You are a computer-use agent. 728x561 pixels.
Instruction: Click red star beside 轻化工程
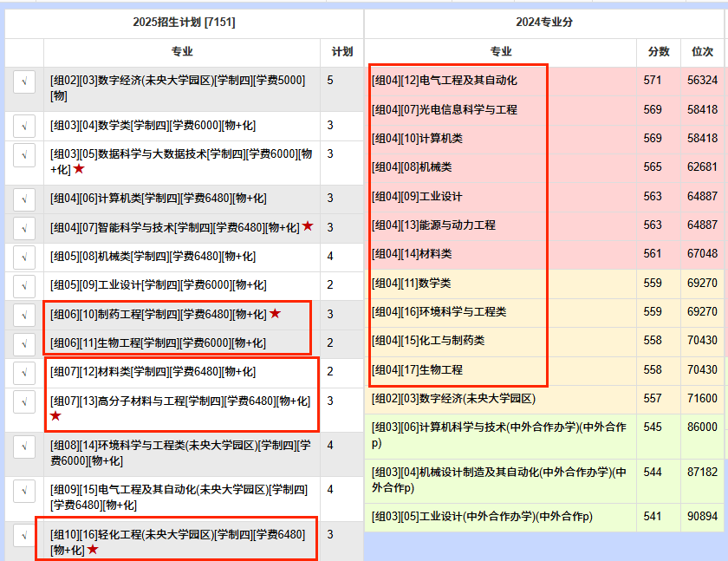point(93,550)
